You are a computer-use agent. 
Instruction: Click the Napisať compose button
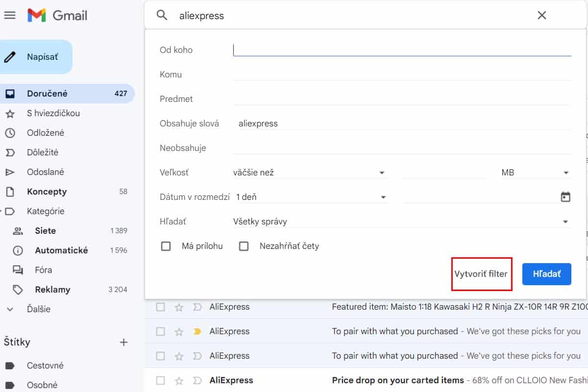(x=36, y=57)
